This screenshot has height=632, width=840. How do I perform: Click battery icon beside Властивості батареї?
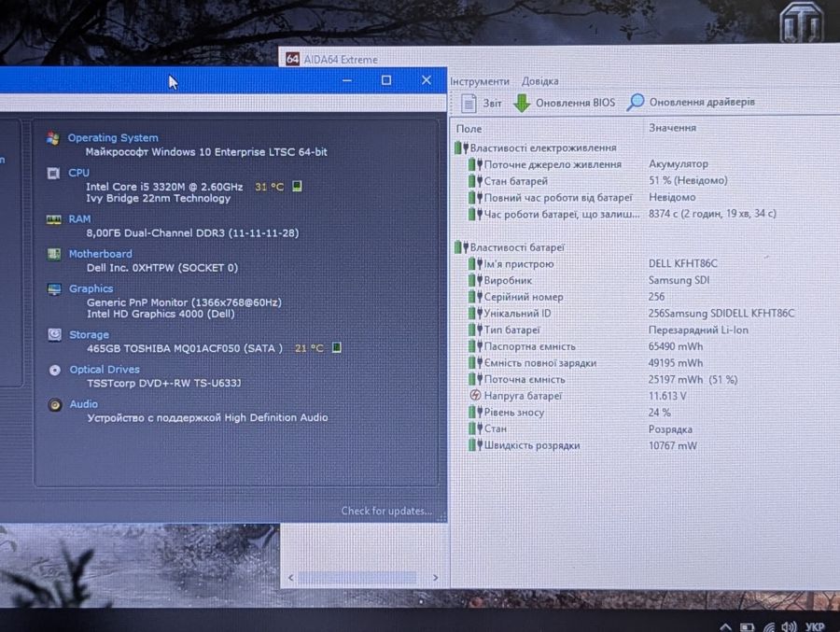pyautogui.click(x=461, y=247)
